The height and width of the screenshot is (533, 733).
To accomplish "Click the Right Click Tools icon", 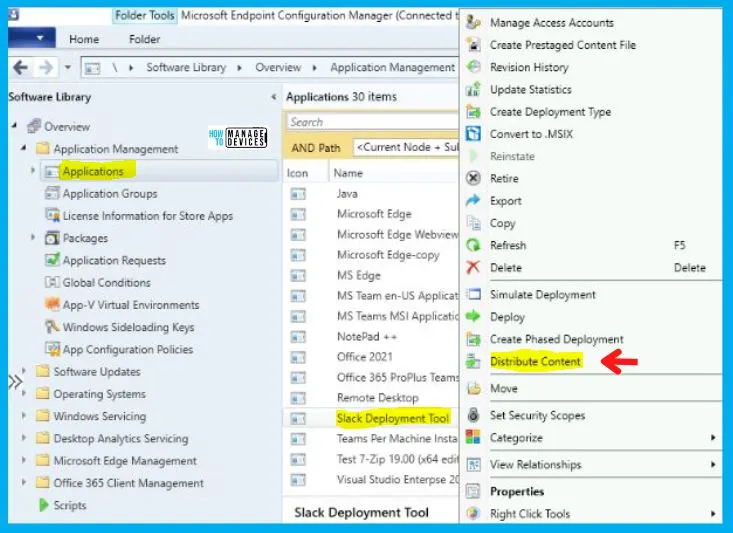I will pos(473,513).
